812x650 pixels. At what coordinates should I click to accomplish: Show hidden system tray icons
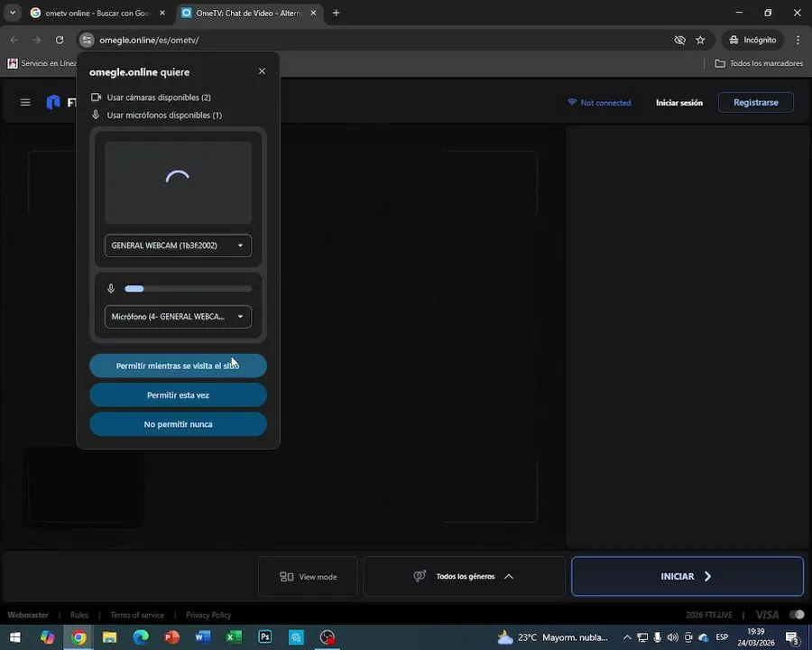pos(627,637)
